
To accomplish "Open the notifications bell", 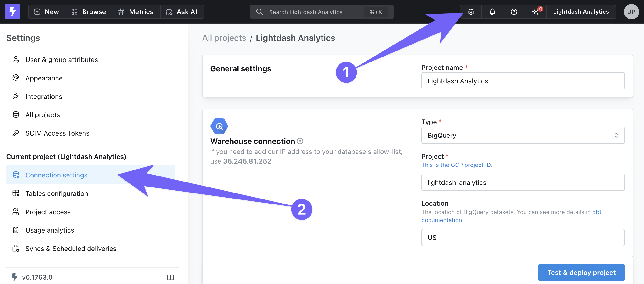I will tap(492, 12).
